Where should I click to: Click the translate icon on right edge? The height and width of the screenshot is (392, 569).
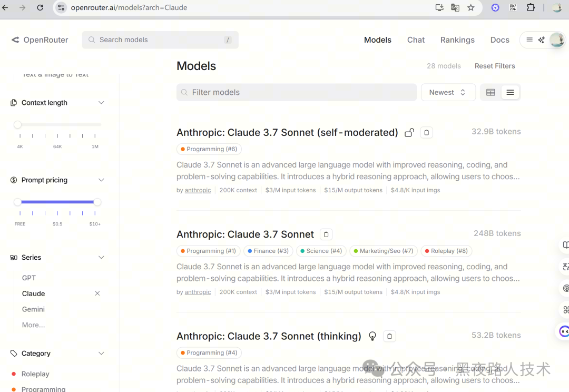565,267
